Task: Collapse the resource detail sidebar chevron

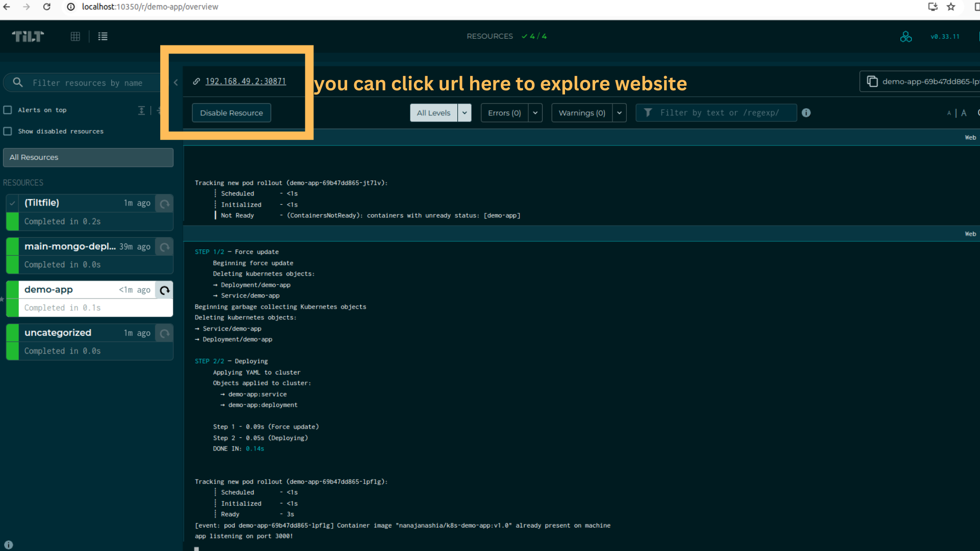Action: pyautogui.click(x=176, y=82)
